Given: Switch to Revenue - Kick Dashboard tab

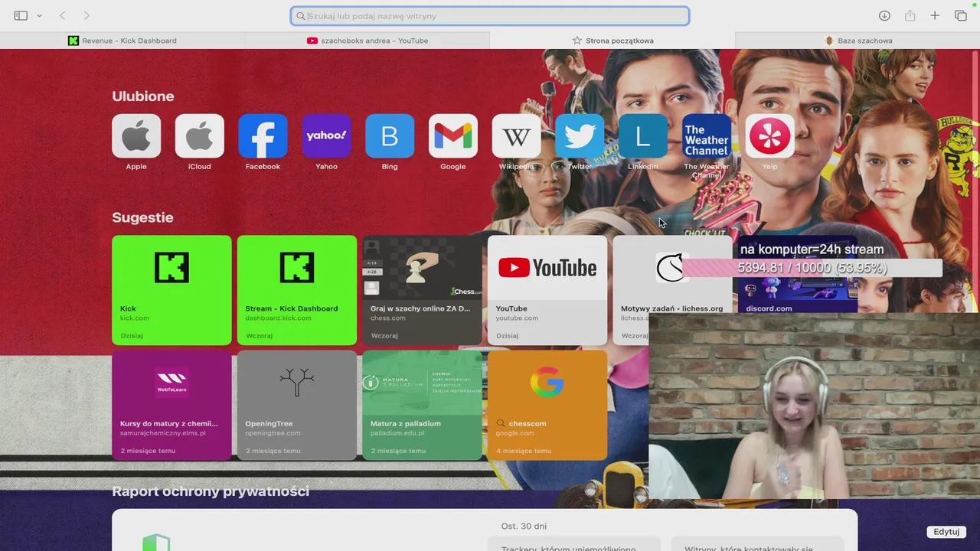Looking at the screenshot, I should pyautogui.click(x=122, y=41).
